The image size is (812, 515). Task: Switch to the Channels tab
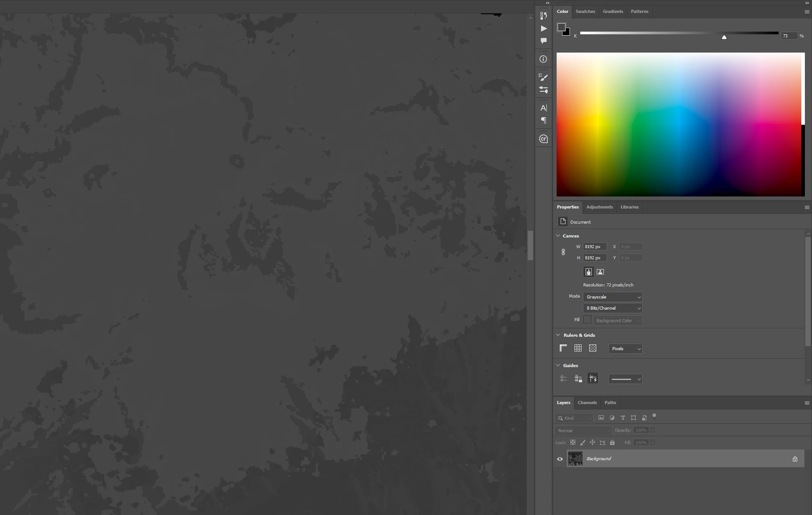587,403
